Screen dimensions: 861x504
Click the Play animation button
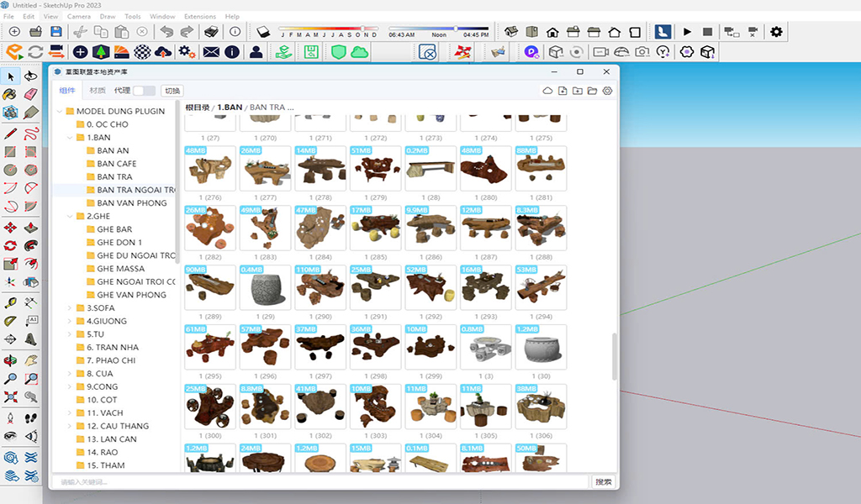(687, 32)
